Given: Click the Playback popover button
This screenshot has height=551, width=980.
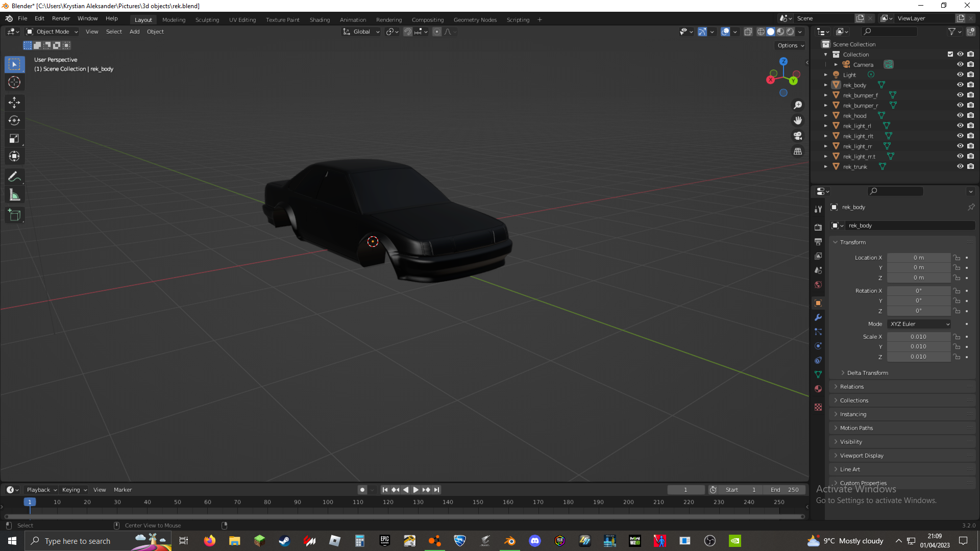Looking at the screenshot, I should [x=41, y=490].
